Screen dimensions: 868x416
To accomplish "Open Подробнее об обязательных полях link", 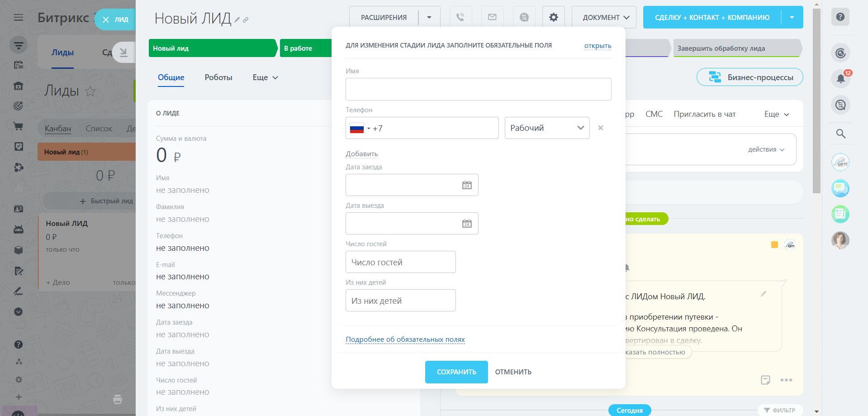I will (405, 339).
